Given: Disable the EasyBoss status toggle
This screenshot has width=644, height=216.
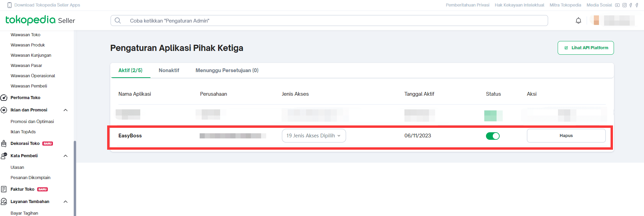Looking at the screenshot, I should click(493, 136).
